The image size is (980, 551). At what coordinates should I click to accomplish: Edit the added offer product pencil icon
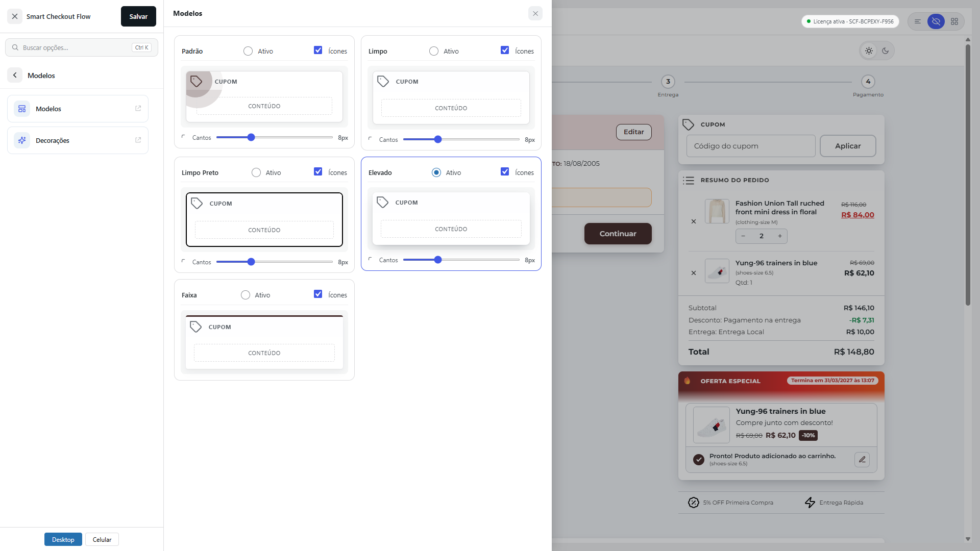[862, 460]
